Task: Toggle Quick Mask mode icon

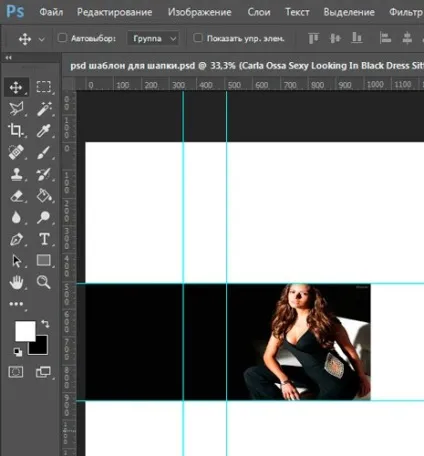Action: click(16, 372)
